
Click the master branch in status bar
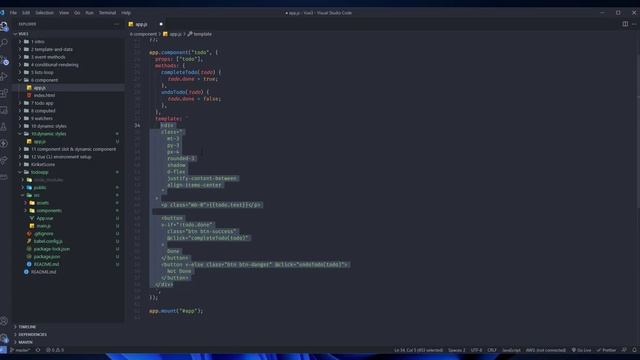pyautogui.click(x=20, y=350)
